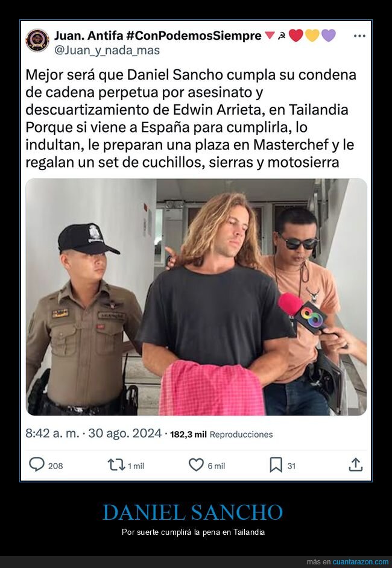Click the red inverted triangle emoji
Viewport: 392px width, 568px height.
click(x=270, y=36)
